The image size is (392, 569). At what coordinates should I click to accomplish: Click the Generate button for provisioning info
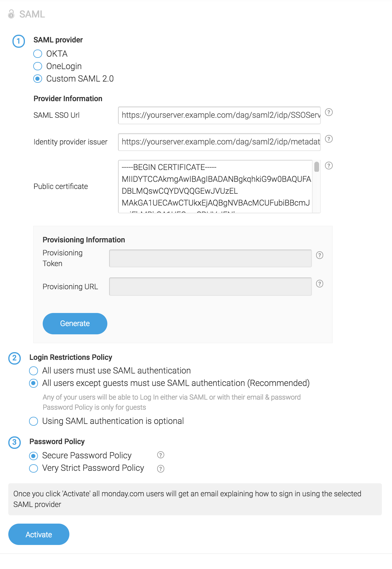75,323
